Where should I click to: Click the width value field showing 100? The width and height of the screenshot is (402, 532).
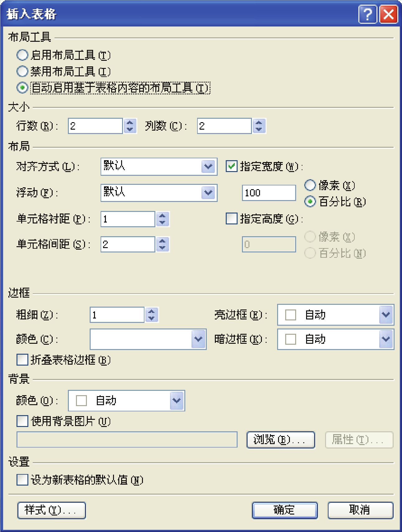coord(269,193)
